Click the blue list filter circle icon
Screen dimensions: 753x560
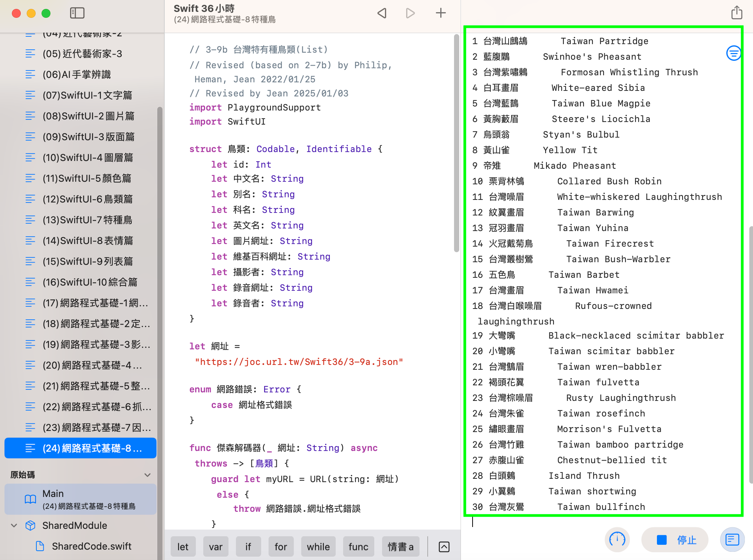(733, 53)
